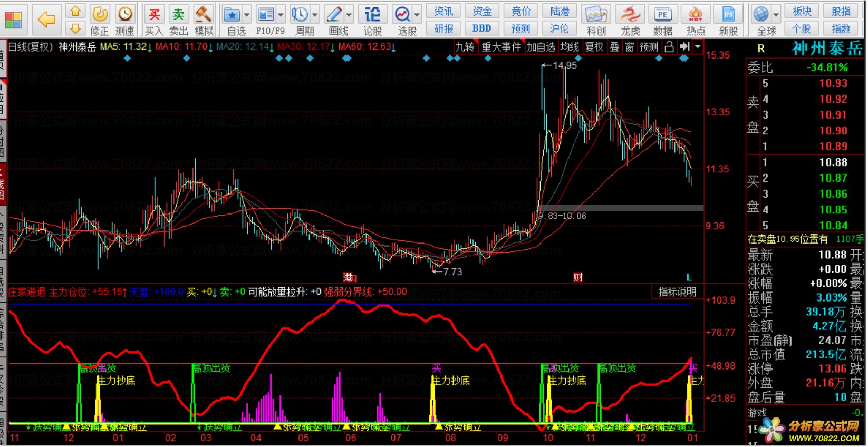Open the 数据 PE document icon
The width and height of the screenshot is (868, 447).
pyautogui.click(x=663, y=14)
